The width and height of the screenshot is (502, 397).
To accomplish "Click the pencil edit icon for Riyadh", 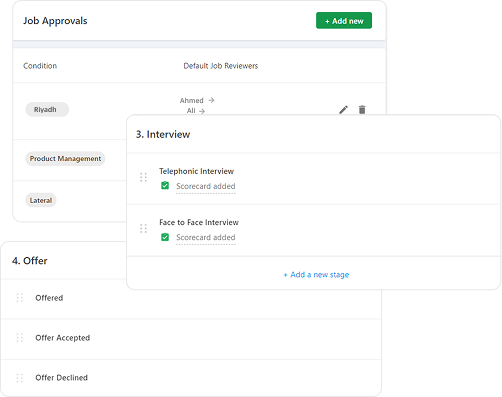I will [343, 110].
